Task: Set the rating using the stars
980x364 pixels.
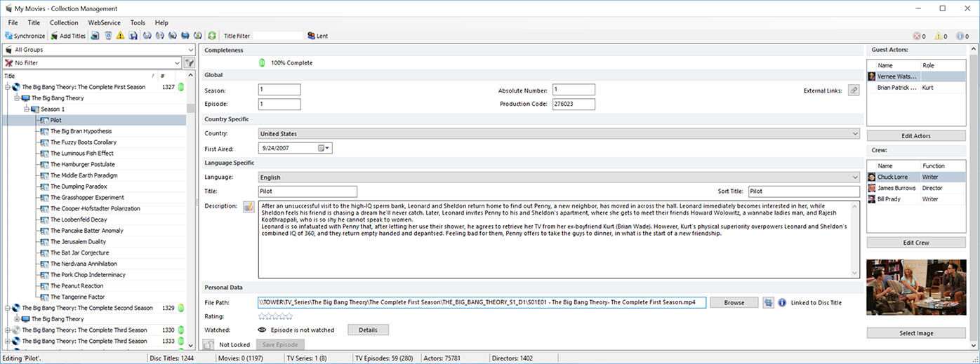Action: point(275,316)
